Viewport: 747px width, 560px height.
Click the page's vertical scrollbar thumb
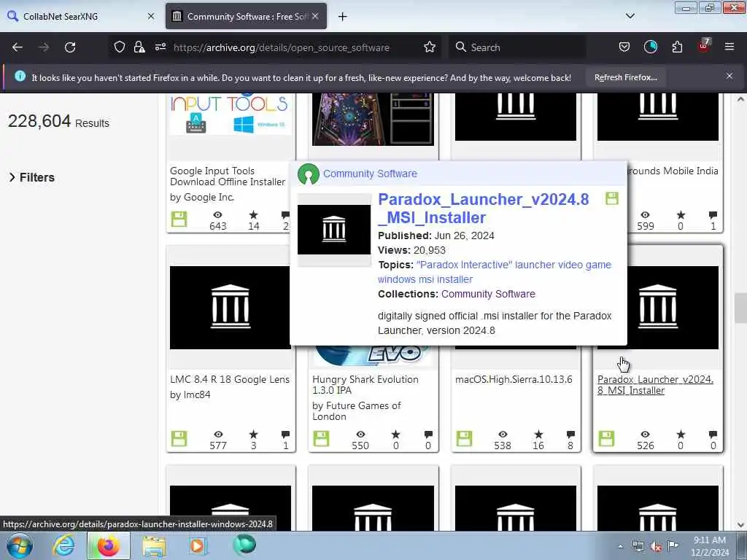click(740, 308)
